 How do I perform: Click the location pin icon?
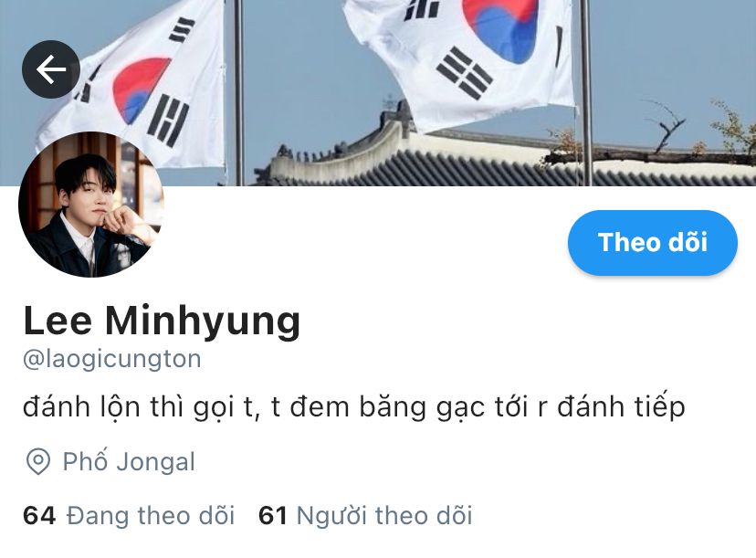pos(38,461)
